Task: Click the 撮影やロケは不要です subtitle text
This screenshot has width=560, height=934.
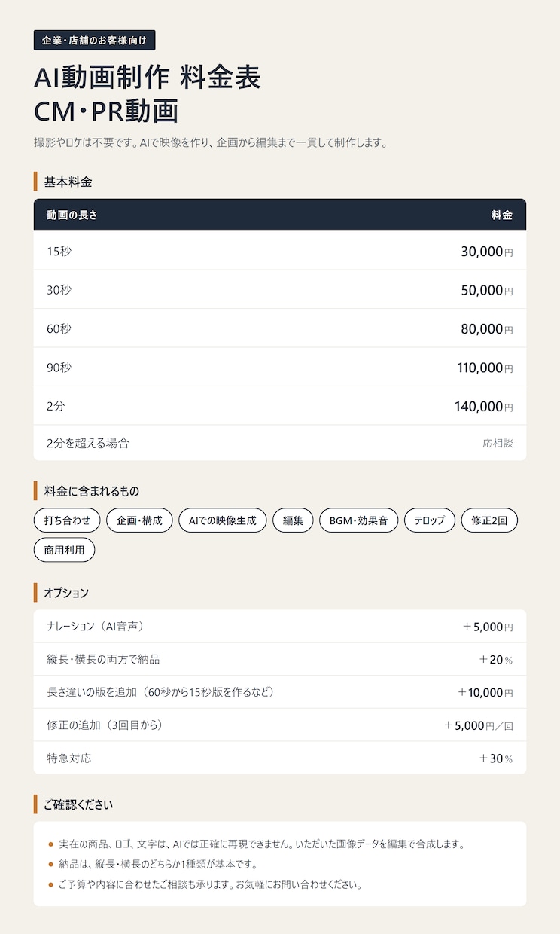Action: point(211,142)
